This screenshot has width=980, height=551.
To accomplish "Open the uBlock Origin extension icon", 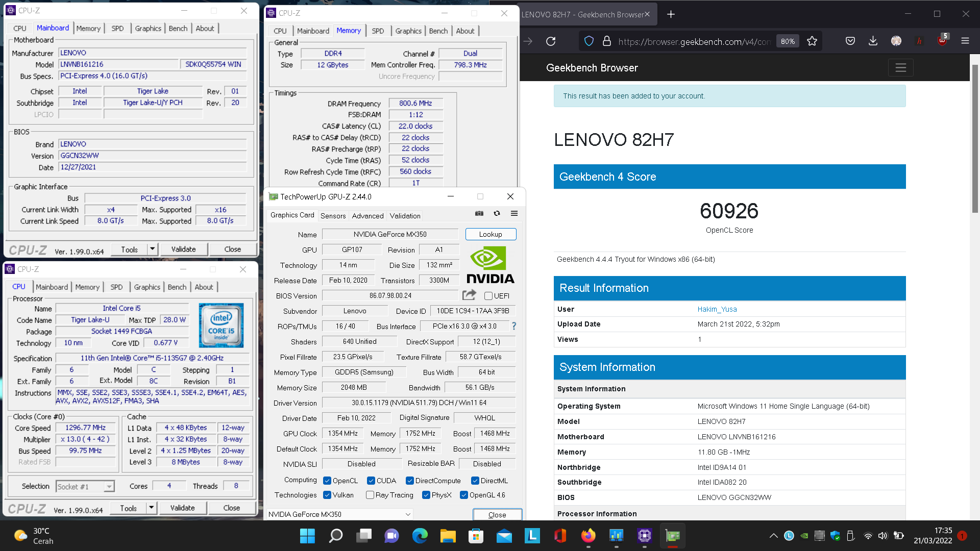I will 942,40.
